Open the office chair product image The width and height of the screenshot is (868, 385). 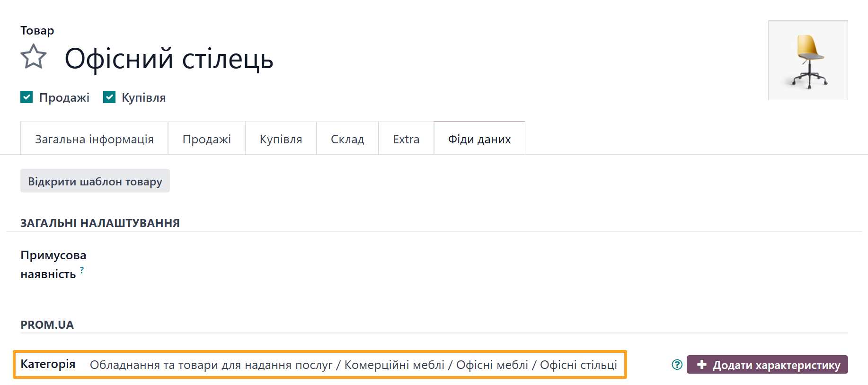807,61
